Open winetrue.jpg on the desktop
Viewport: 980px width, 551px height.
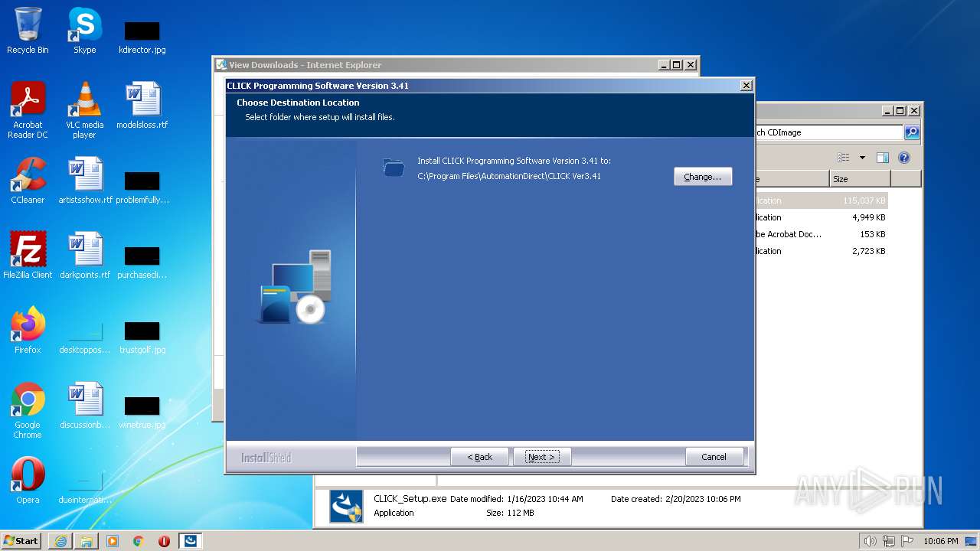point(142,412)
